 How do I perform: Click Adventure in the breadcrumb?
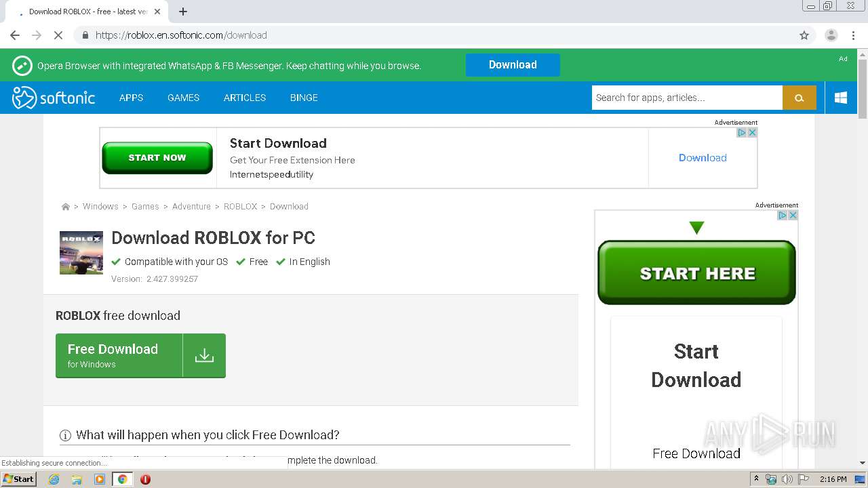pos(191,207)
